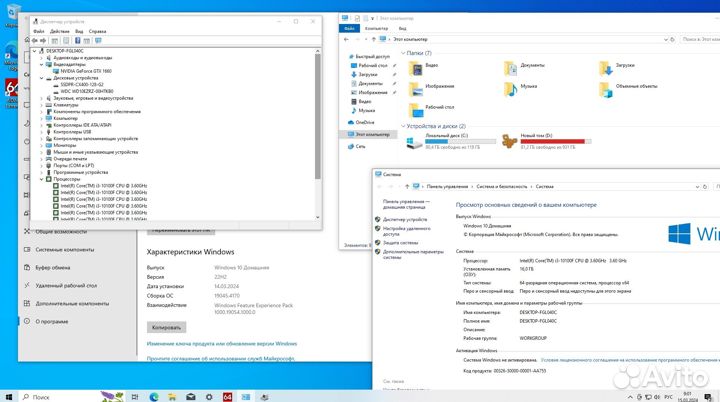The width and height of the screenshot is (720, 402).
Task: Select the Локальный диск (C:) drive icon
Action: [x=414, y=142]
